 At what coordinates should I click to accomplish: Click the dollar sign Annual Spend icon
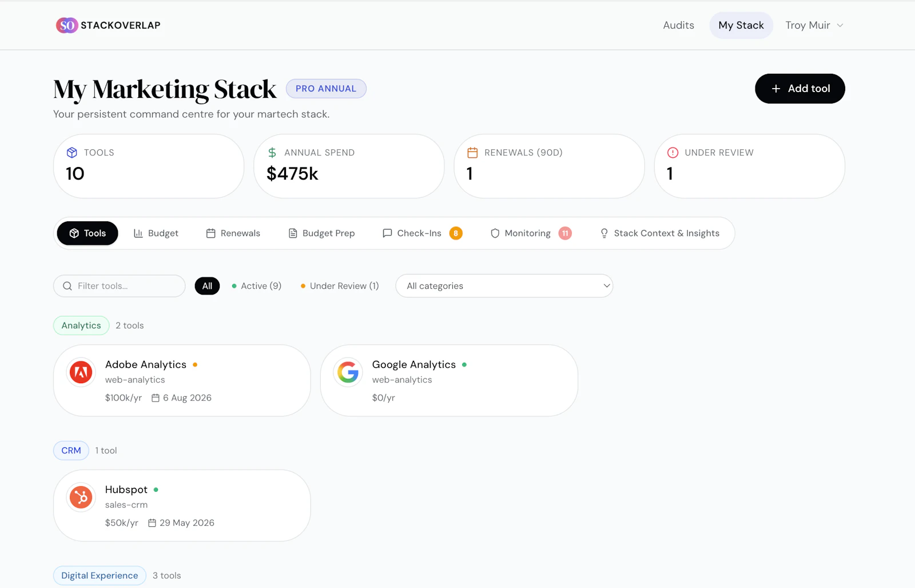(272, 153)
